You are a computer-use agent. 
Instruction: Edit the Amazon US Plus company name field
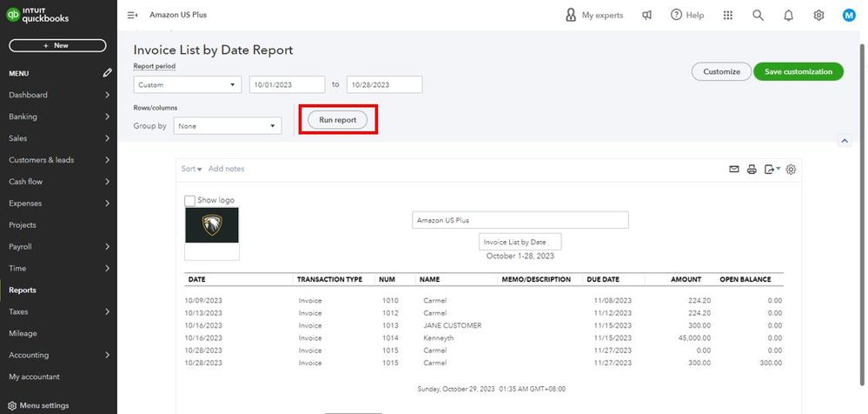(520, 220)
